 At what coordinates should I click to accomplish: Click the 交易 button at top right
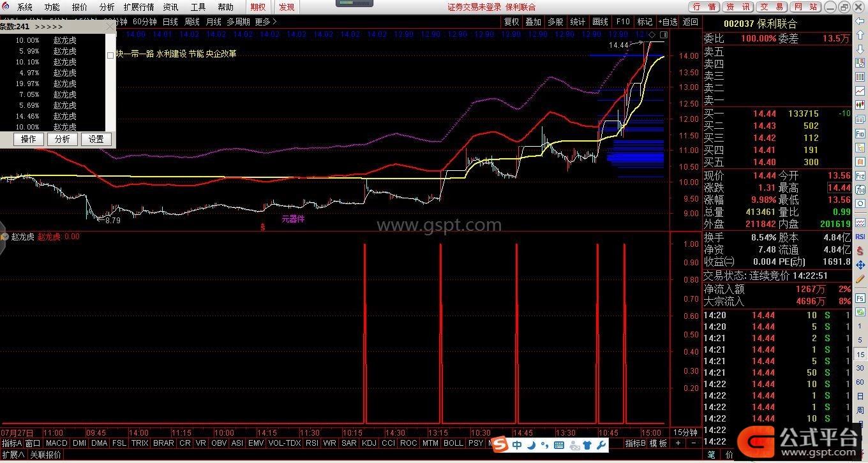coord(772,7)
